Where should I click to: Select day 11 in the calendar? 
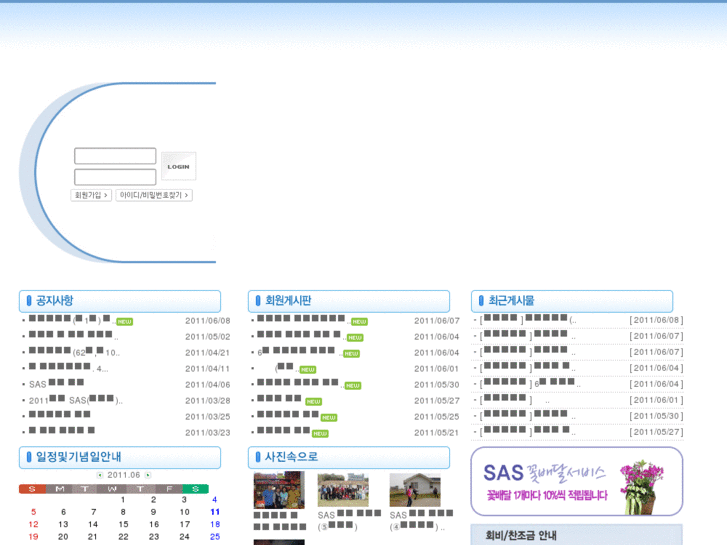pyautogui.click(x=215, y=512)
